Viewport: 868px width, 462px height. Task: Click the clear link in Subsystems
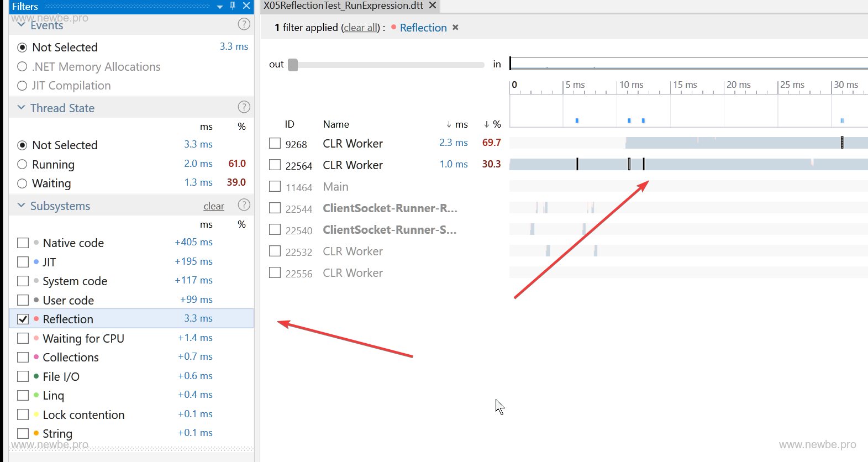pyautogui.click(x=213, y=206)
